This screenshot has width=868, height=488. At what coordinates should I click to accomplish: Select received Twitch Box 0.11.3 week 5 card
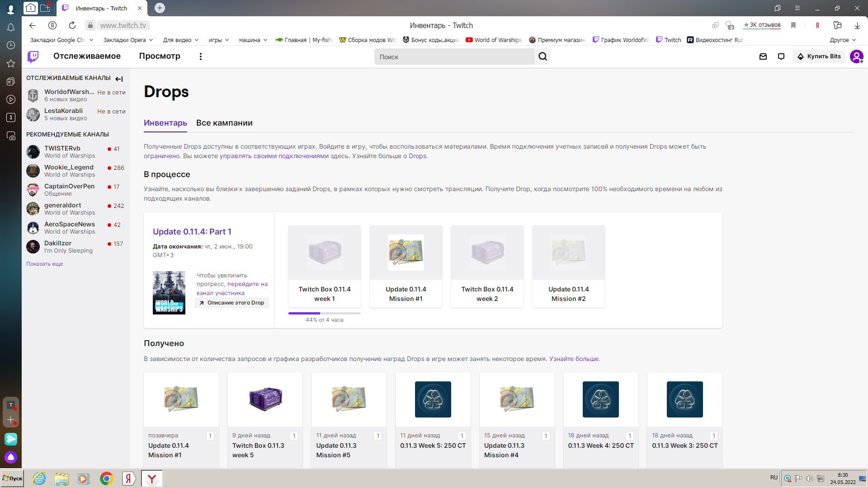(x=265, y=420)
